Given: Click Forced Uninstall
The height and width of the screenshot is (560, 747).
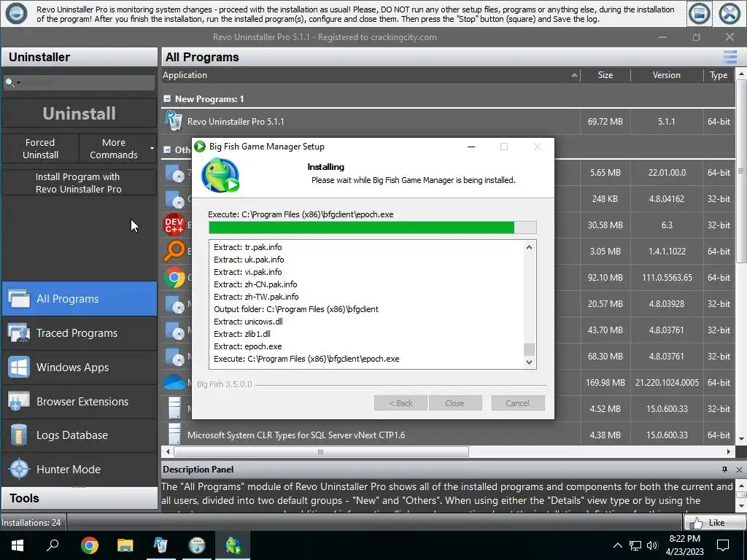Looking at the screenshot, I should click(41, 149).
